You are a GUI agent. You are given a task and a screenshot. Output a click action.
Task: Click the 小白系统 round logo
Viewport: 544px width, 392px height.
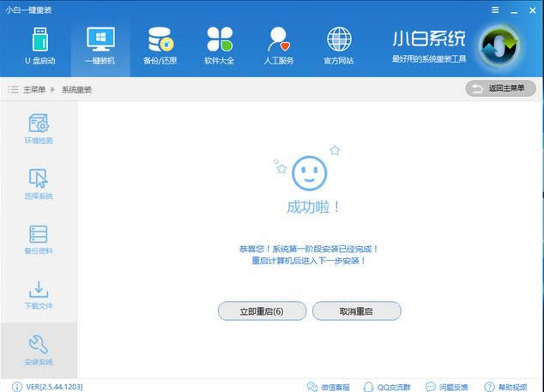[x=499, y=46]
